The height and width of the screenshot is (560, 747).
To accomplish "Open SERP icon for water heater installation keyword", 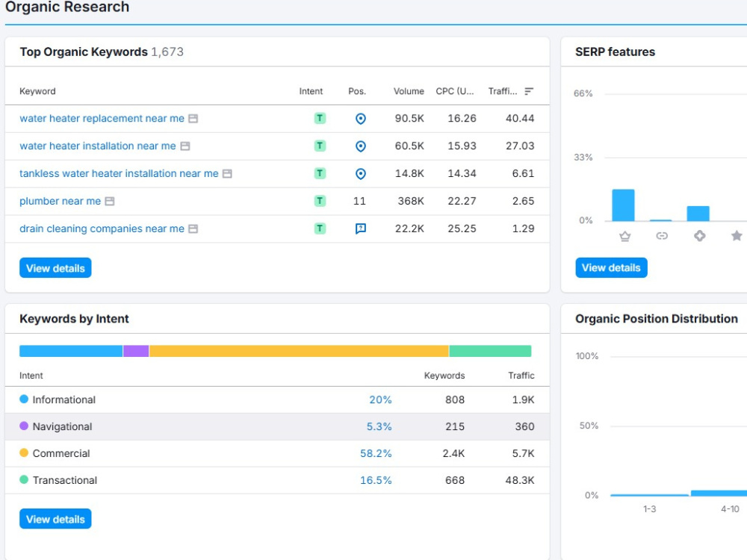I will [x=185, y=146].
